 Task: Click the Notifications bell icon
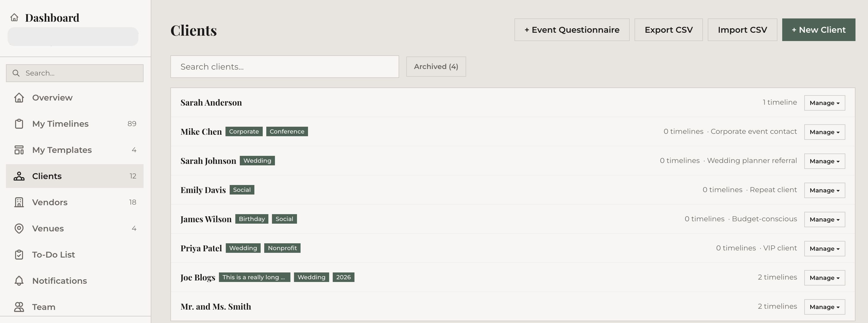19,280
